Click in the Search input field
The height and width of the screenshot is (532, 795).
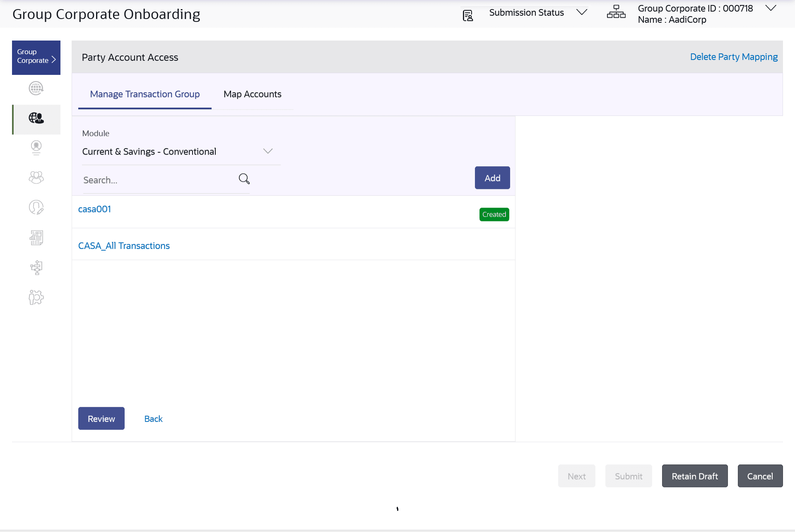(x=157, y=180)
